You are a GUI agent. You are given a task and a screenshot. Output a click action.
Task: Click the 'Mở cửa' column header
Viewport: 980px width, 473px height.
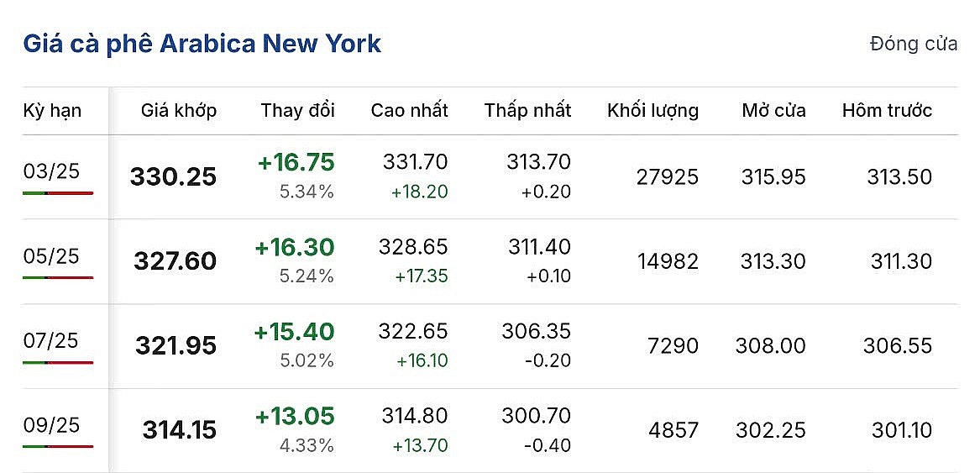[x=773, y=110]
